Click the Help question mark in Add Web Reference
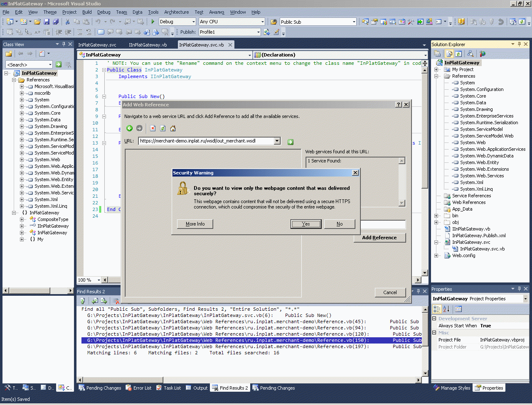Image resolution: width=532 pixels, height=405 pixels. coord(399,105)
